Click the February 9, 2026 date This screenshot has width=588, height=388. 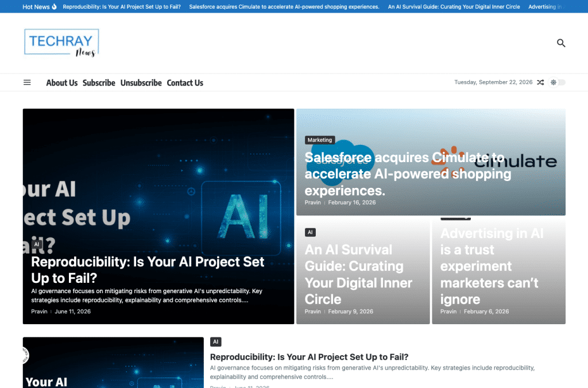point(351,312)
